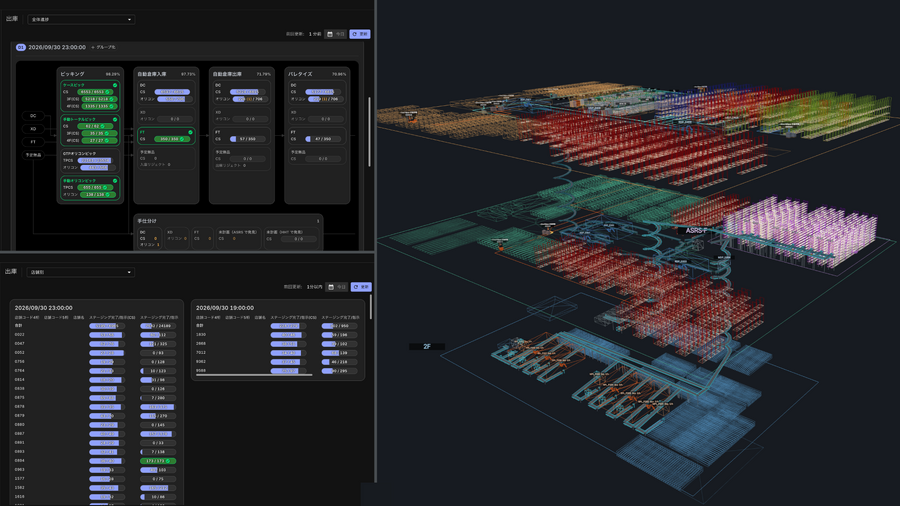The width and height of the screenshot is (900, 506).
Task: Select the FT input node beside ピッキング
Action: [x=33, y=142]
